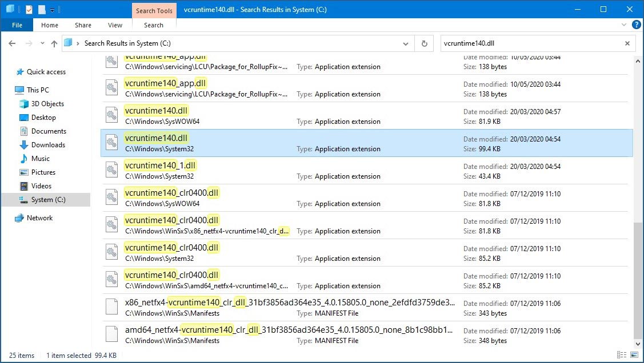
Task: Click the Quick access star icon
Action: coord(20,72)
